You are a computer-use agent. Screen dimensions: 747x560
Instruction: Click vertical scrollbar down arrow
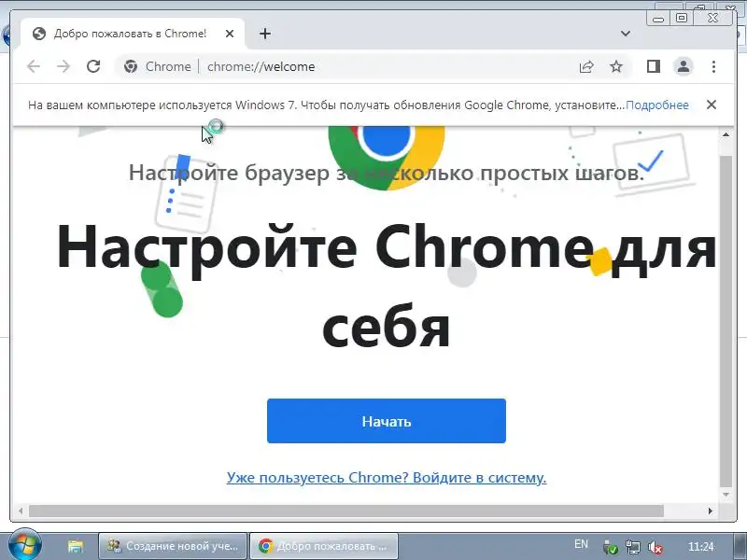click(726, 496)
